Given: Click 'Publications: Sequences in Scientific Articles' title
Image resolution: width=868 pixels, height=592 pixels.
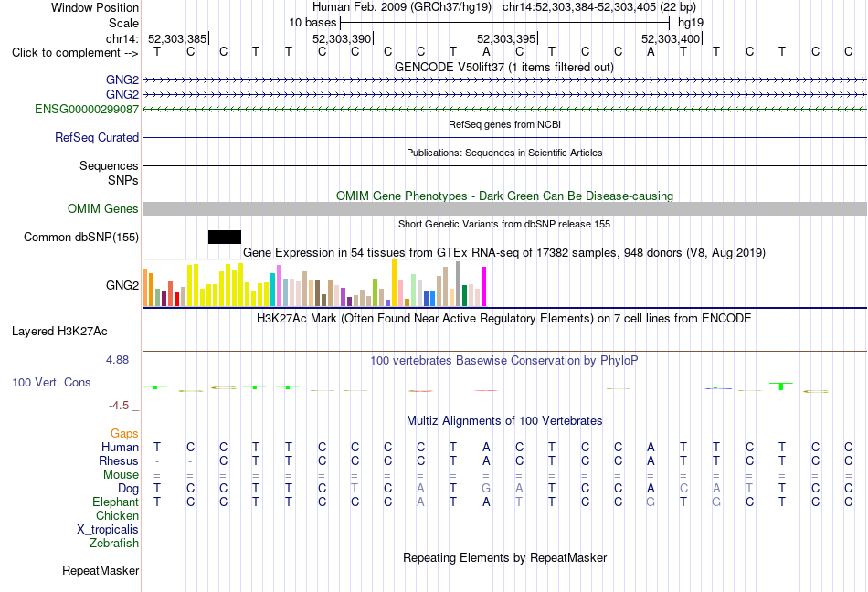Looking at the screenshot, I should tap(504, 153).
